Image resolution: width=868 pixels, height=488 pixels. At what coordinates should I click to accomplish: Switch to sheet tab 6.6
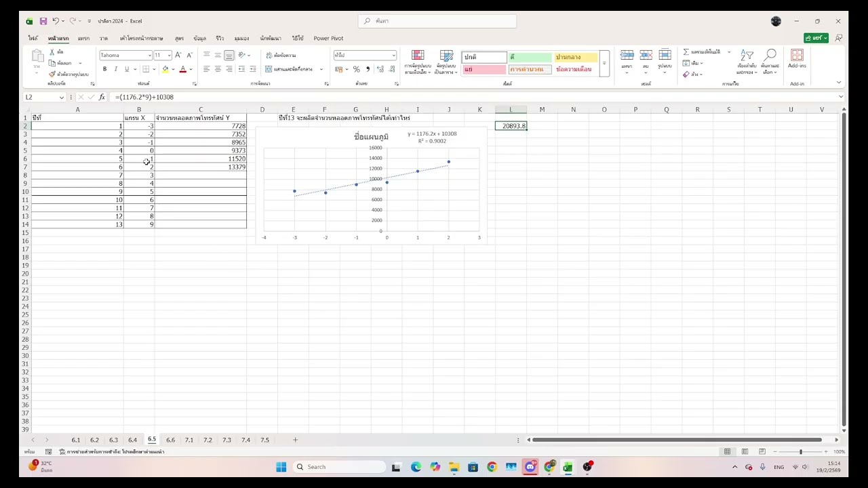pyautogui.click(x=170, y=440)
